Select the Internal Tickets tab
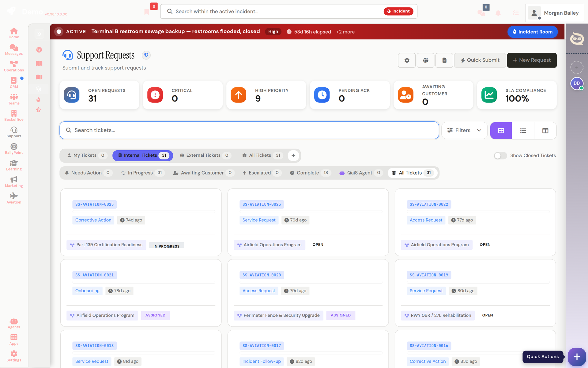588x368 pixels. (143, 155)
